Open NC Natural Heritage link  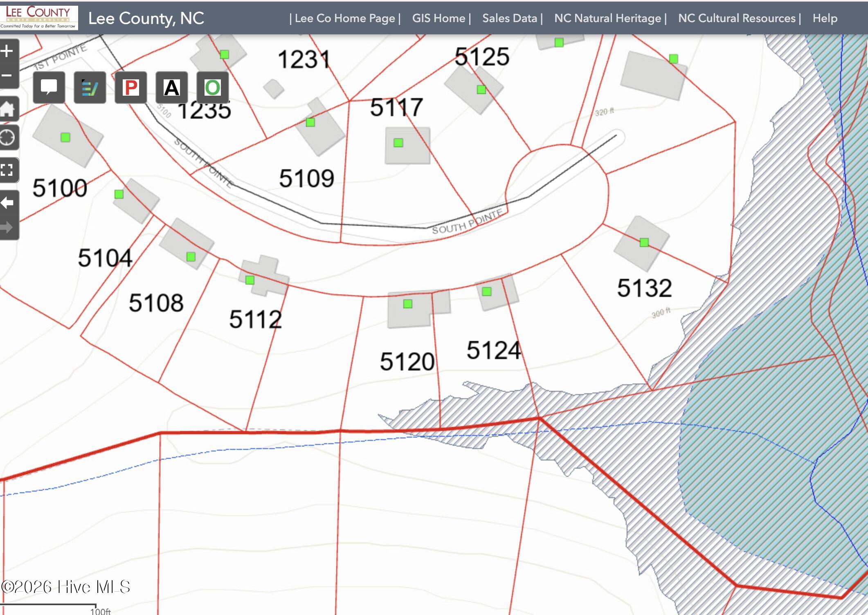607,18
